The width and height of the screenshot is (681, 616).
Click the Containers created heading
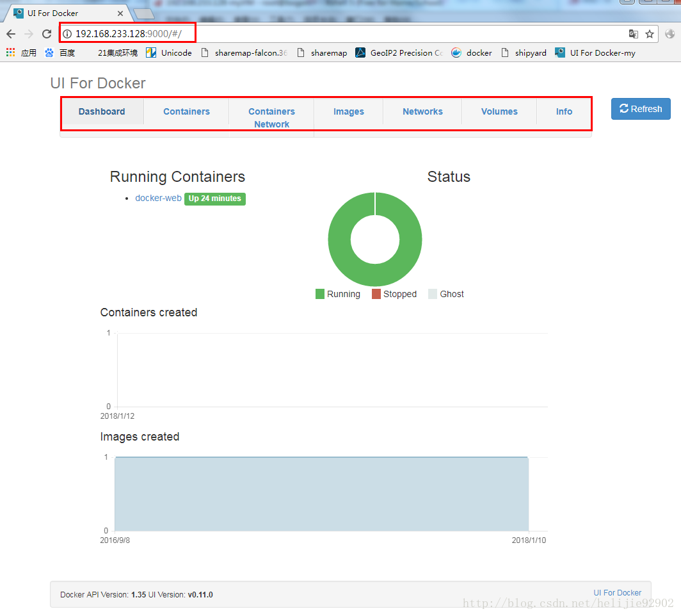pos(148,312)
